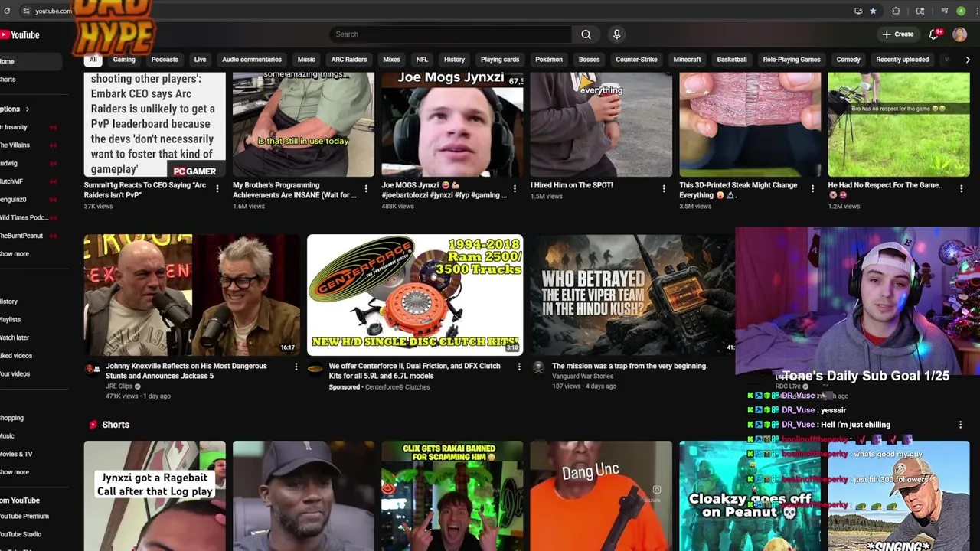Viewport: 980px width, 551px height.
Task: Click the install app icon in address bar
Action: pos(858,11)
